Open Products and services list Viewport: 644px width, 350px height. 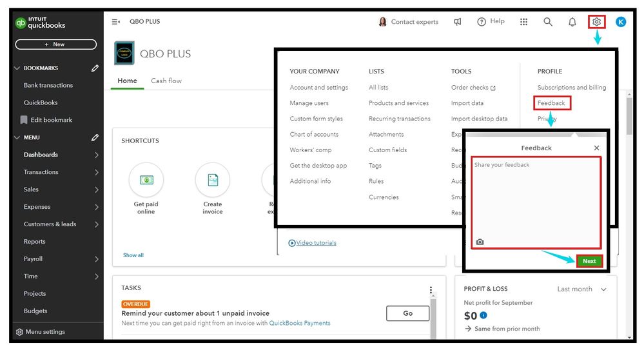(x=399, y=103)
